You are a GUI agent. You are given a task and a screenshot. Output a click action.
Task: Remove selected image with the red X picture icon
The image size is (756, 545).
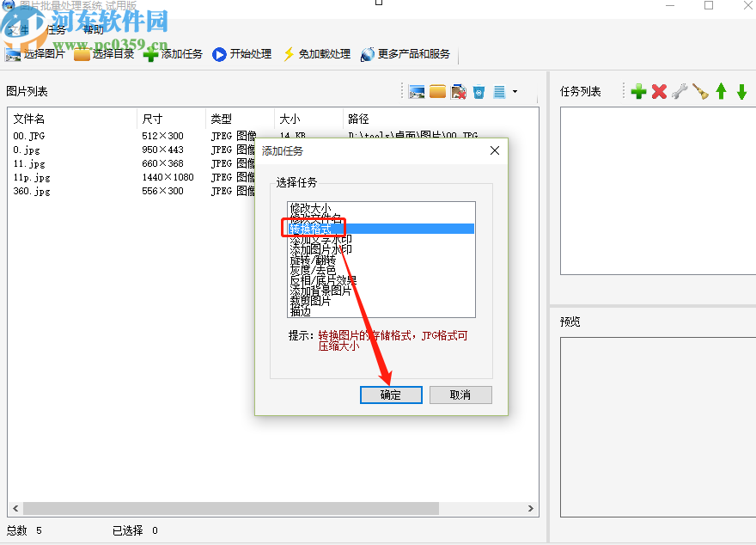[458, 90]
